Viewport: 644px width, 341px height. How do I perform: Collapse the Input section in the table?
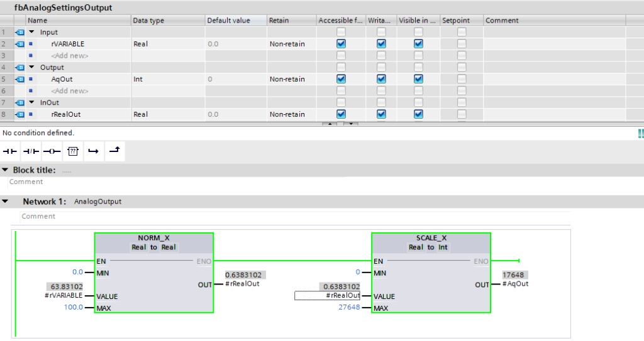[31, 32]
